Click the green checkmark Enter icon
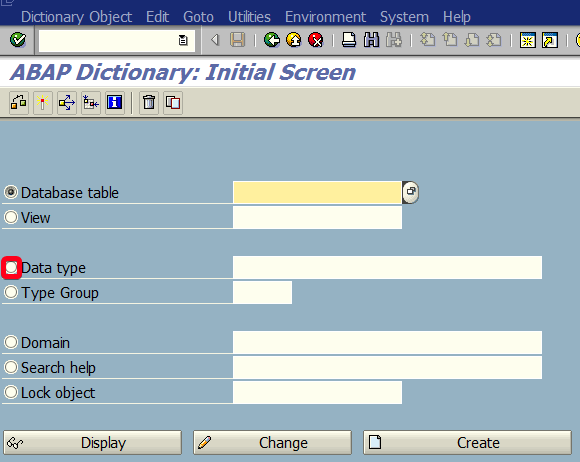This screenshot has width=580, height=462. point(18,40)
